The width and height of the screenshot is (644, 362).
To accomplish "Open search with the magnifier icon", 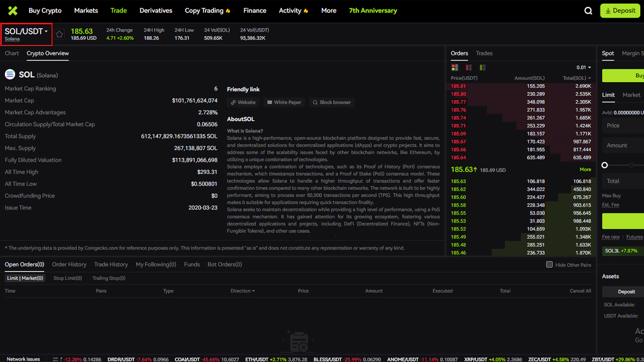I will pyautogui.click(x=588, y=11).
